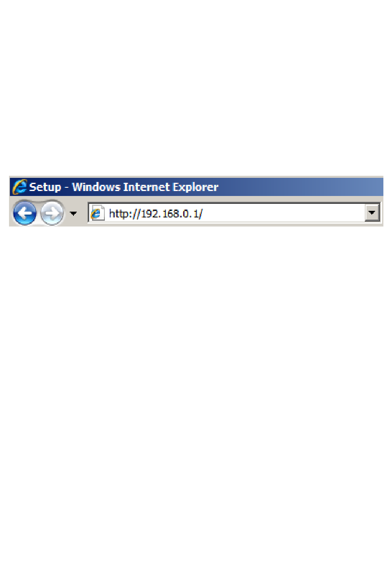This screenshot has width=392, height=583.
Task: Click the blank white area above the title bar
Action: pos(196,87)
